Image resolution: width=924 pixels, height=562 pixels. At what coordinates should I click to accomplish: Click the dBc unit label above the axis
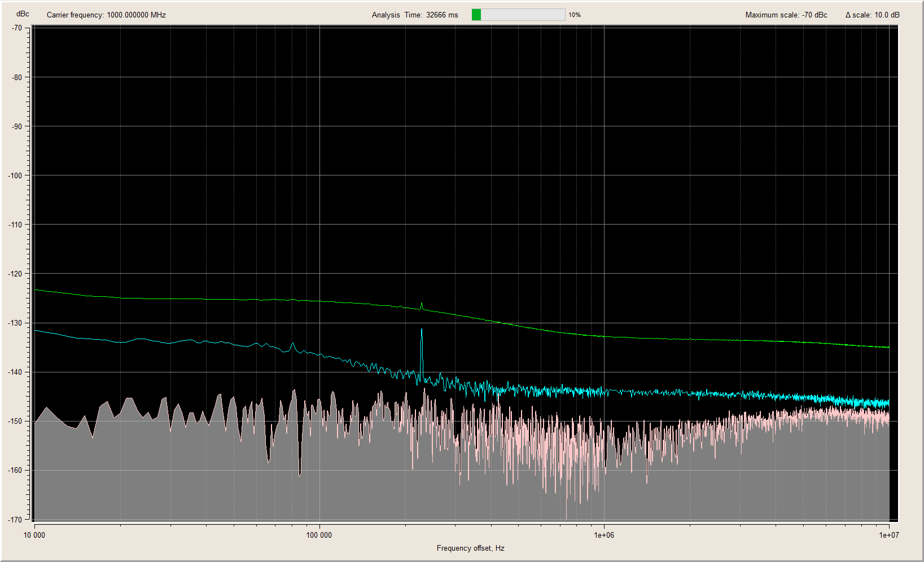(x=23, y=14)
